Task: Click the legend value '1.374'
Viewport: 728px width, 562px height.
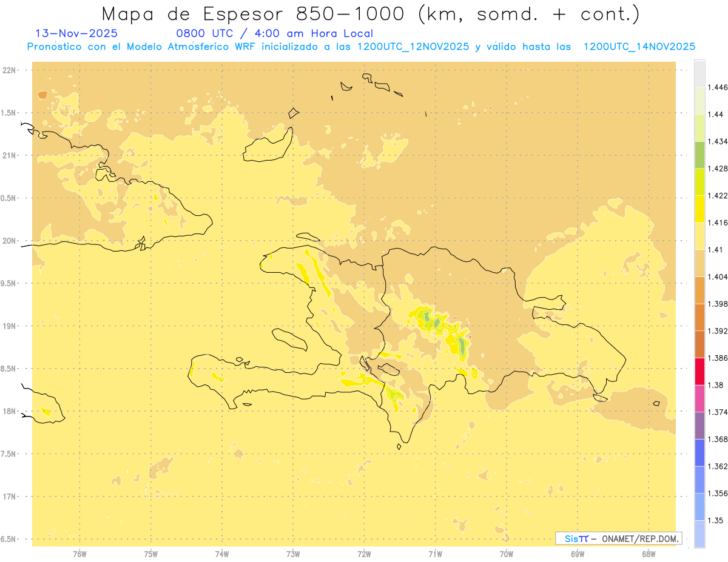Action: pyautogui.click(x=718, y=412)
